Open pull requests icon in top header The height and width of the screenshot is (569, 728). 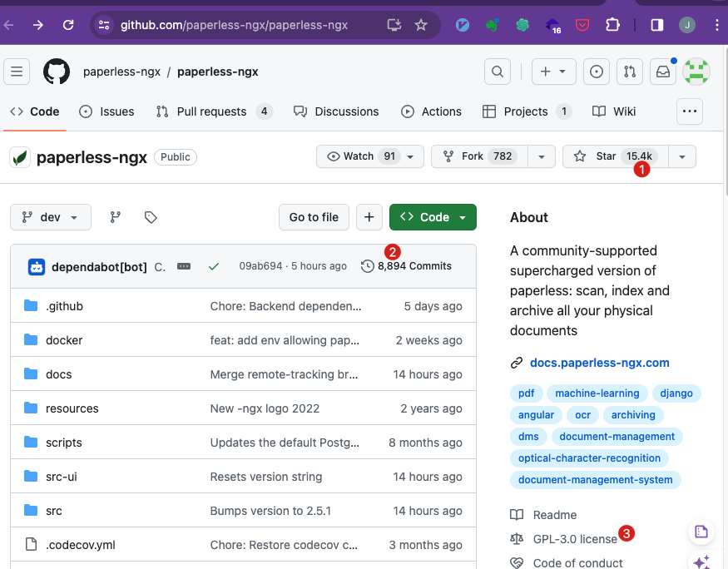point(630,72)
